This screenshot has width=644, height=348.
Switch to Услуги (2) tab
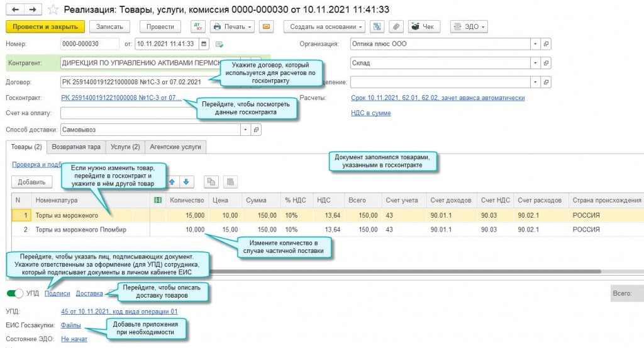coord(125,147)
